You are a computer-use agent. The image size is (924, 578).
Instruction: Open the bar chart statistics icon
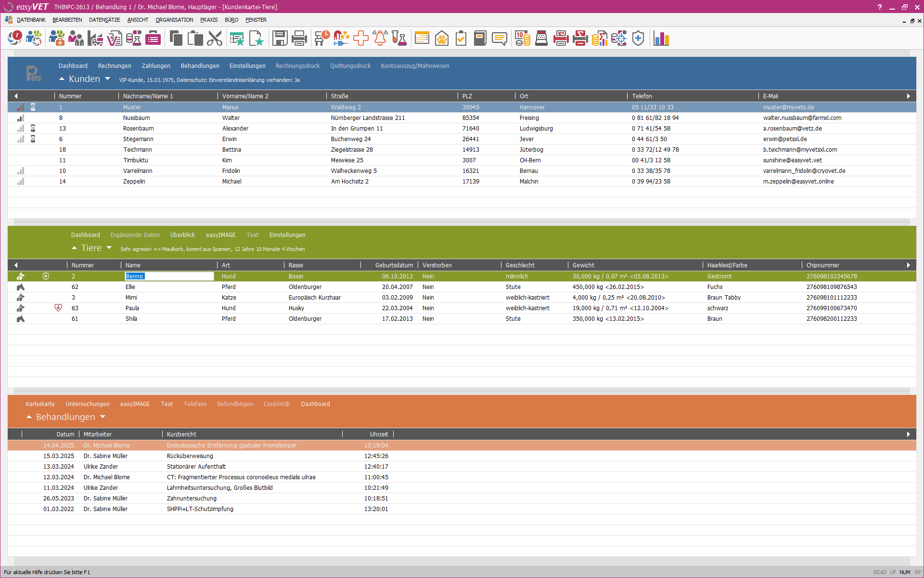(661, 39)
